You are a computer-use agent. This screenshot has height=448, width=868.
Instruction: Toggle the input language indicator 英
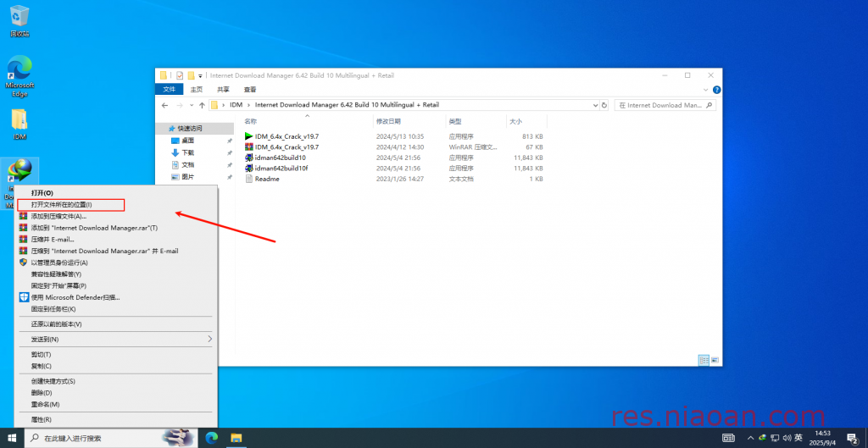[x=798, y=438]
